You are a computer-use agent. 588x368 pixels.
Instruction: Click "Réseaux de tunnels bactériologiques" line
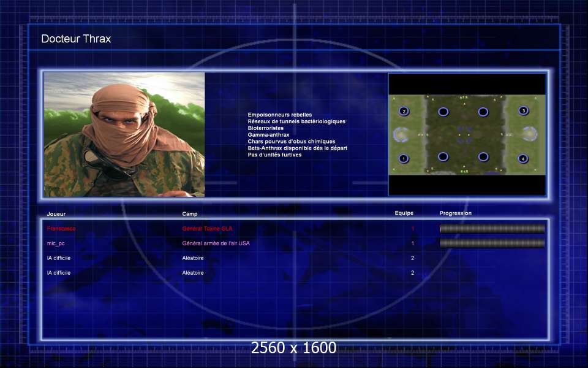tap(296, 121)
